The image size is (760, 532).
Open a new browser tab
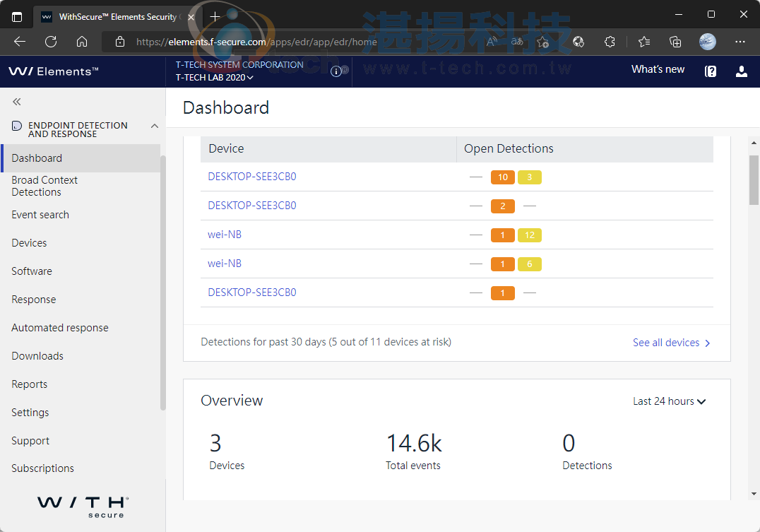click(215, 17)
